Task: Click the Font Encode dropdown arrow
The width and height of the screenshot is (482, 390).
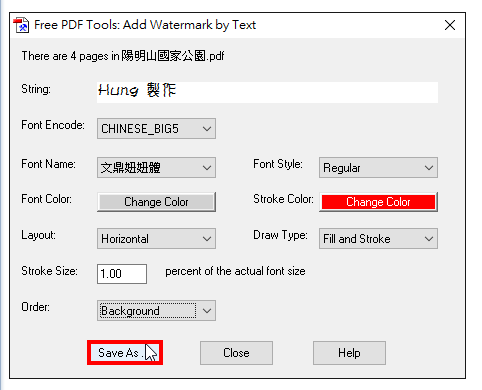Action: [x=207, y=129]
